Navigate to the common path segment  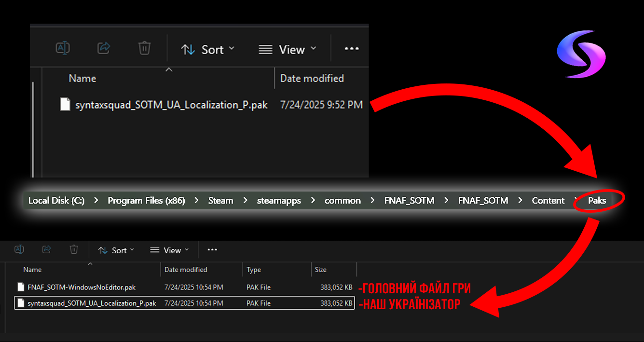coord(343,201)
